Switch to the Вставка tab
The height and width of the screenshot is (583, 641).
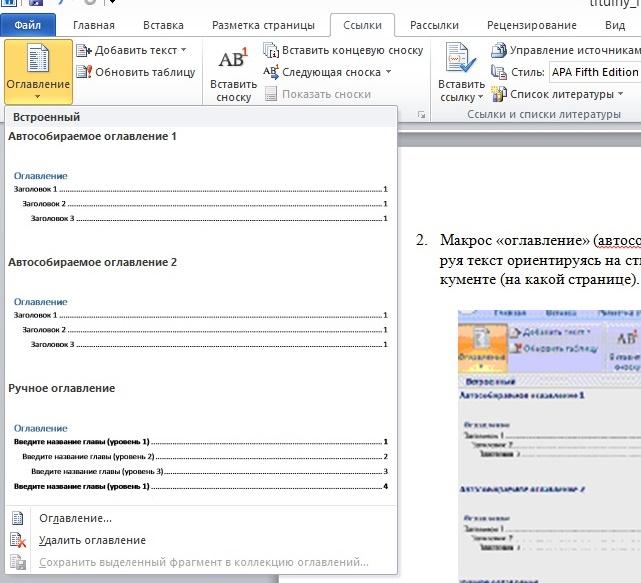(x=163, y=25)
